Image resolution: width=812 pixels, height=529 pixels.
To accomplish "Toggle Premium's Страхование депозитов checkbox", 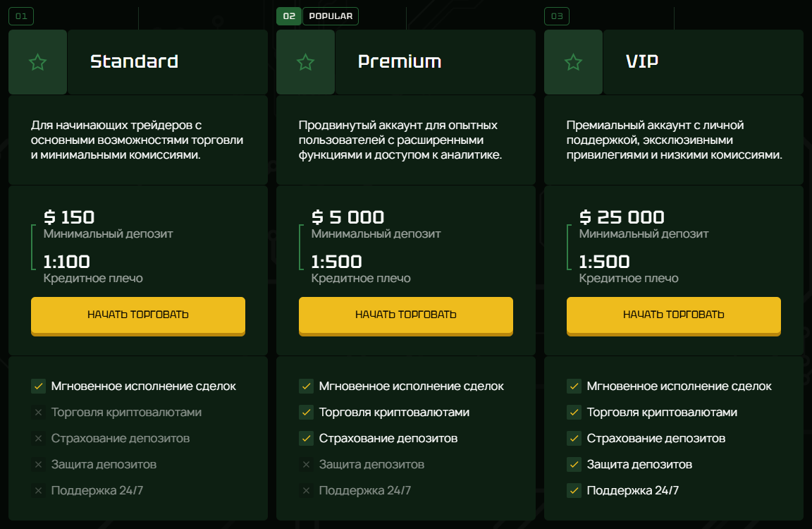I will (306, 438).
